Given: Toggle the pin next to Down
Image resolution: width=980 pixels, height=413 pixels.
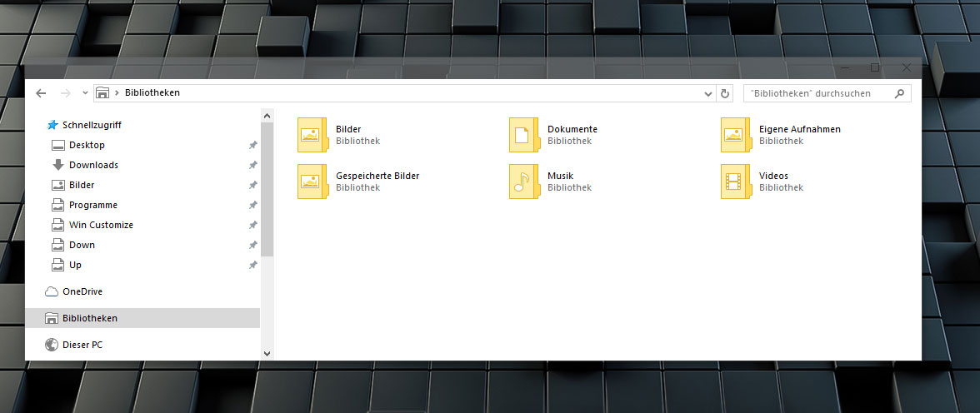Looking at the screenshot, I should 252,245.
